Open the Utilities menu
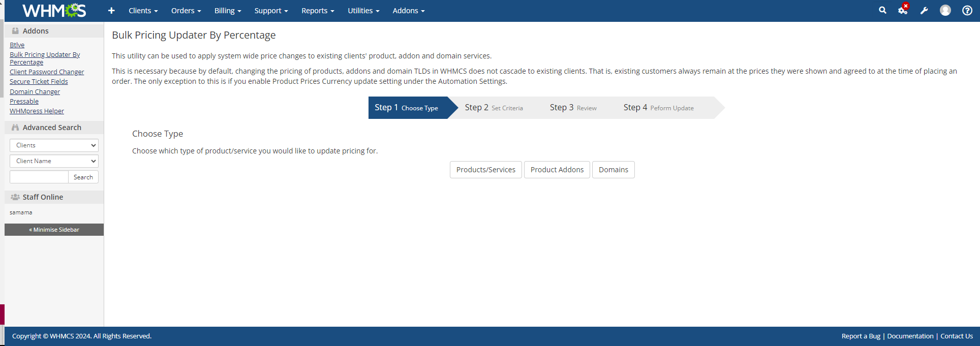 coord(363,11)
